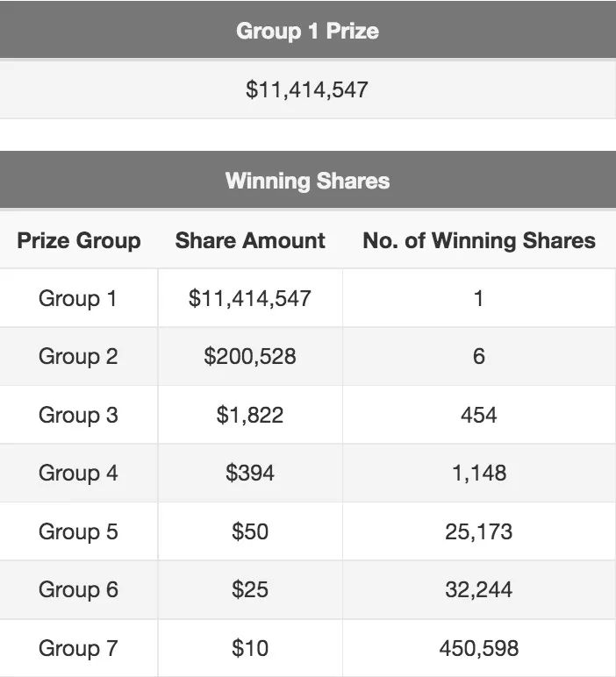The image size is (616, 677).
Task: Click the $25 share amount cell
Action: click(x=250, y=590)
